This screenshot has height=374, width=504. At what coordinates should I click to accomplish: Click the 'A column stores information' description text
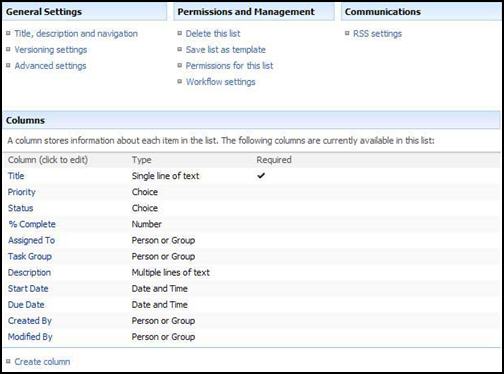221,141
